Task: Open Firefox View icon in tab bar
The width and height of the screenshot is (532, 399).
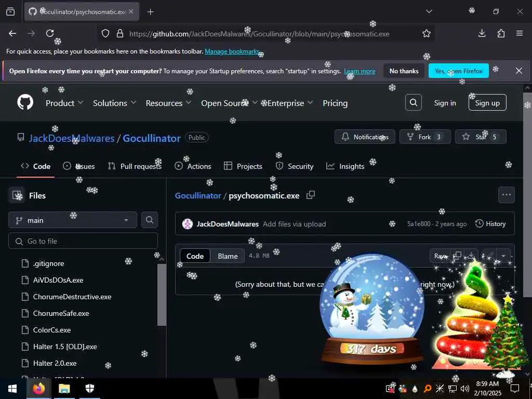Action: (x=10, y=11)
